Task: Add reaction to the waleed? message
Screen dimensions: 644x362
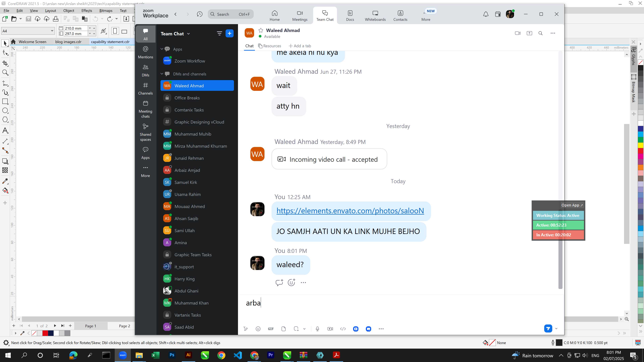Action: (x=291, y=282)
